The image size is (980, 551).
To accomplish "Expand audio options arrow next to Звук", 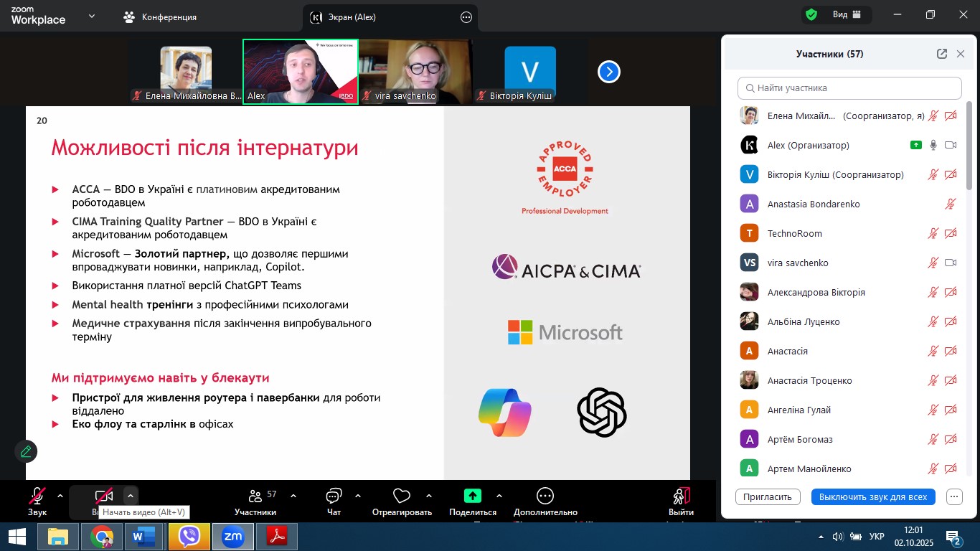I will point(60,496).
